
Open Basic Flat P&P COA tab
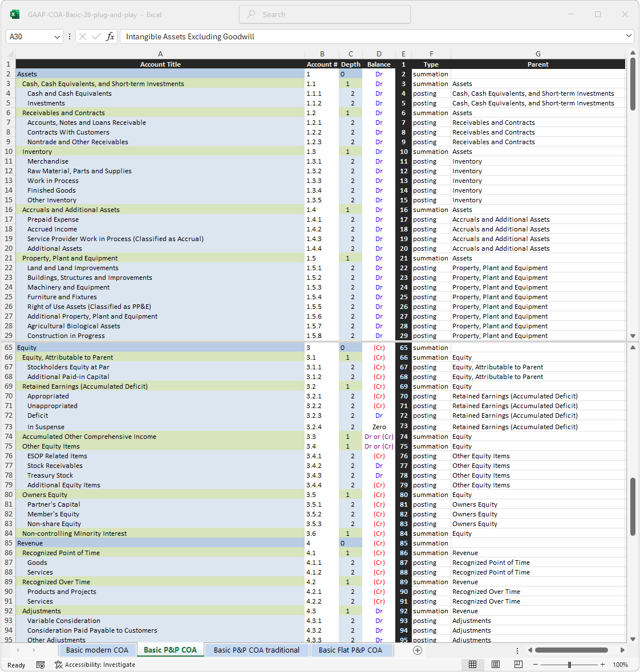[x=350, y=650]
